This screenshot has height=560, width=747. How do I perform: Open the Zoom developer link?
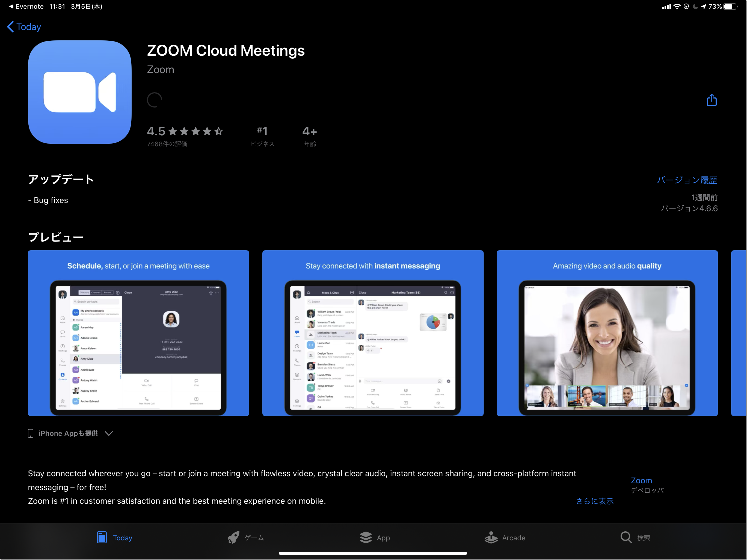(641, 480)
